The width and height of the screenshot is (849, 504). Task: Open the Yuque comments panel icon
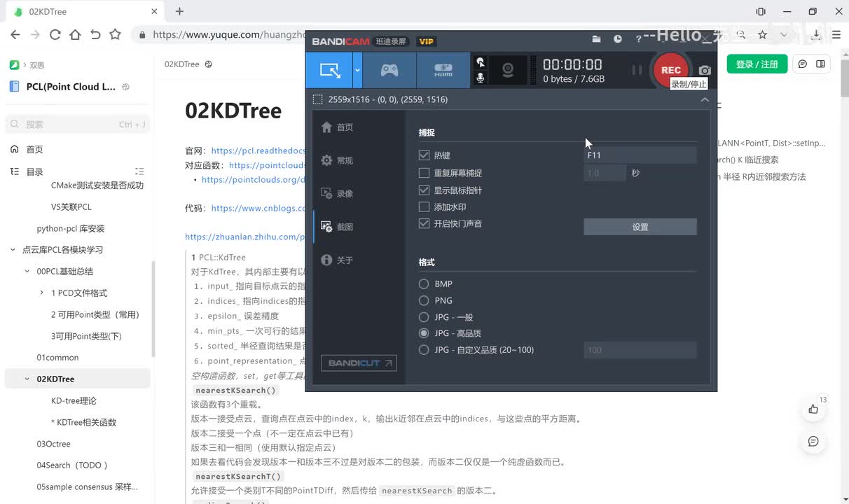click(803, 64)
